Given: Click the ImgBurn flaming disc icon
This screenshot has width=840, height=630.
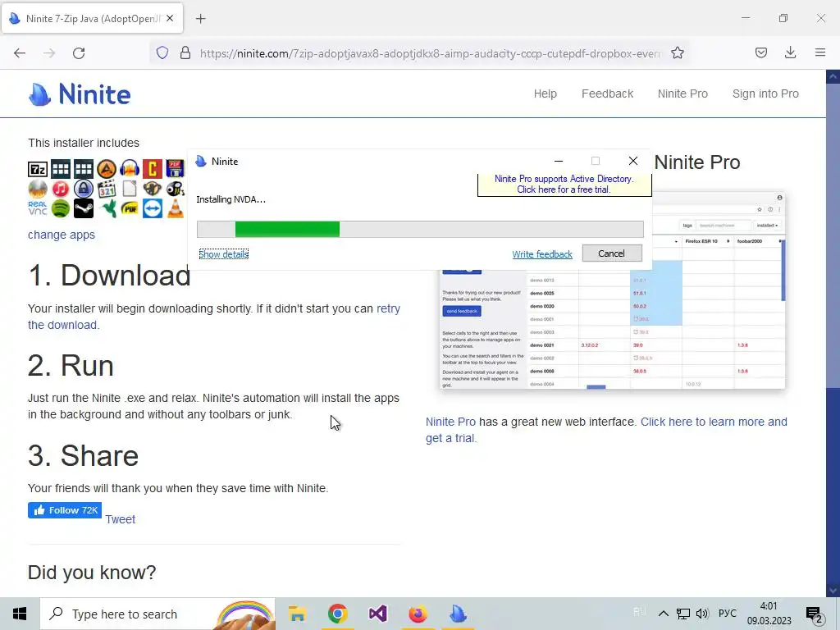Looking at the screenshot, I should point(38,189).
